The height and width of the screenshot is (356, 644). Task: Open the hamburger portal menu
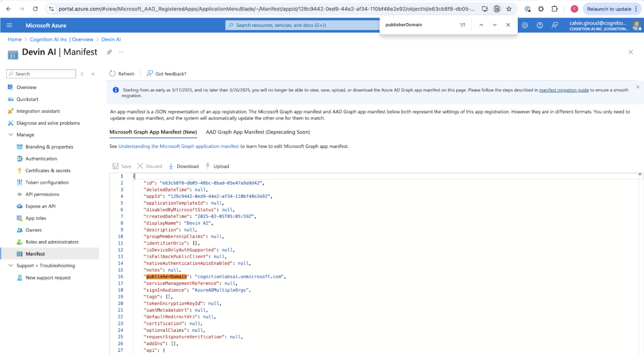click(x=9, y=25)
